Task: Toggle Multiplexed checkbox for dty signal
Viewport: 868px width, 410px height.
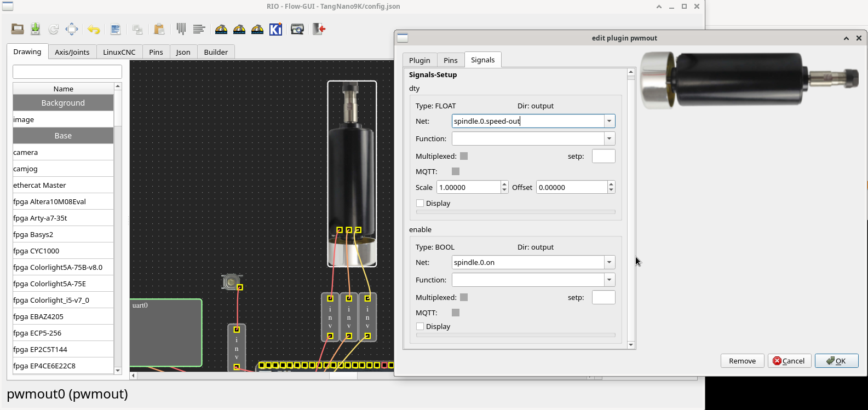Action: 464,156
